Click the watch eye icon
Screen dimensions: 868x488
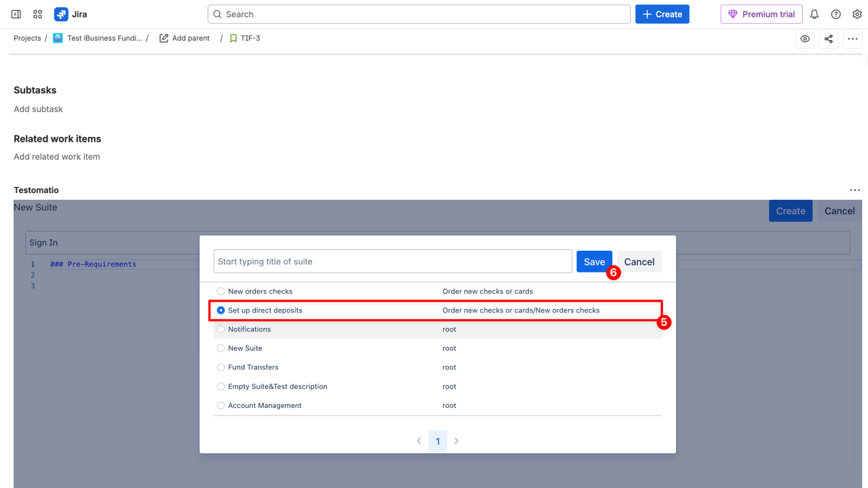click(805, 39)
